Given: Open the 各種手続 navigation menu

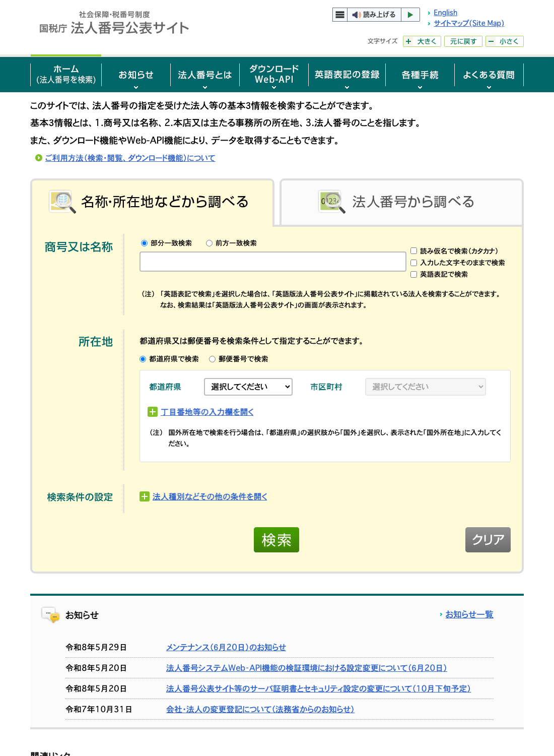Looking at the screenshot, I should [x=420, y=75].
